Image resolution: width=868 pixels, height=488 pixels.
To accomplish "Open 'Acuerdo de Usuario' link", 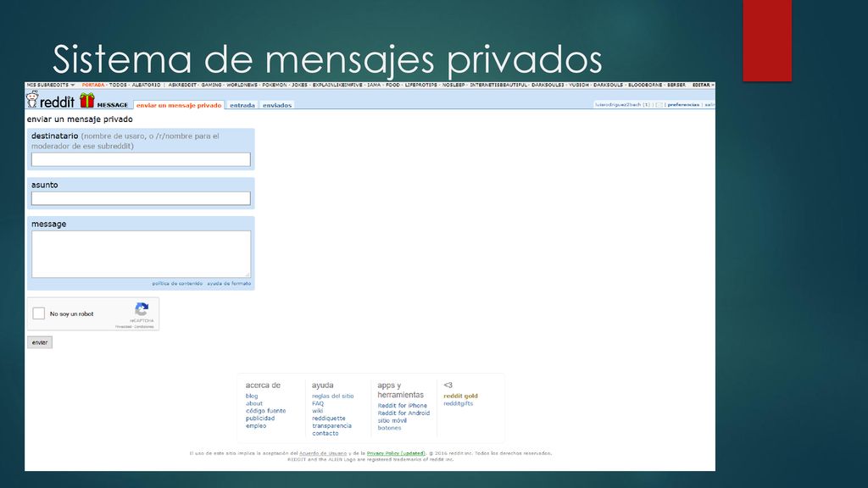I will [323, 453].
